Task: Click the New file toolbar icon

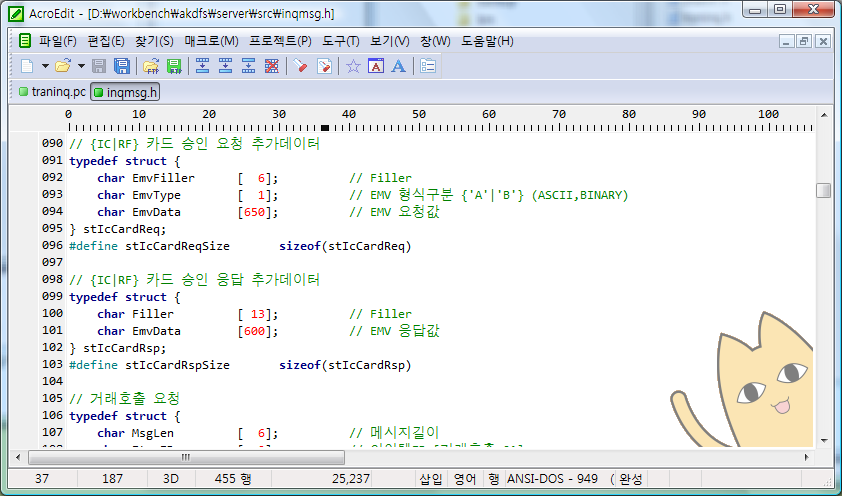Action: pyautogui.click(x=27, y=66)
